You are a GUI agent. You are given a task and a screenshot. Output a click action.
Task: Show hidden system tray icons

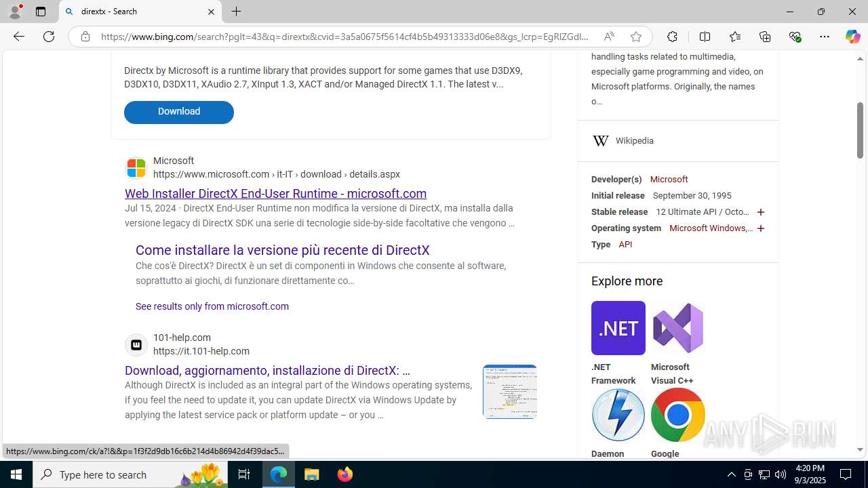pyautogui.click(x=731, y=474)
